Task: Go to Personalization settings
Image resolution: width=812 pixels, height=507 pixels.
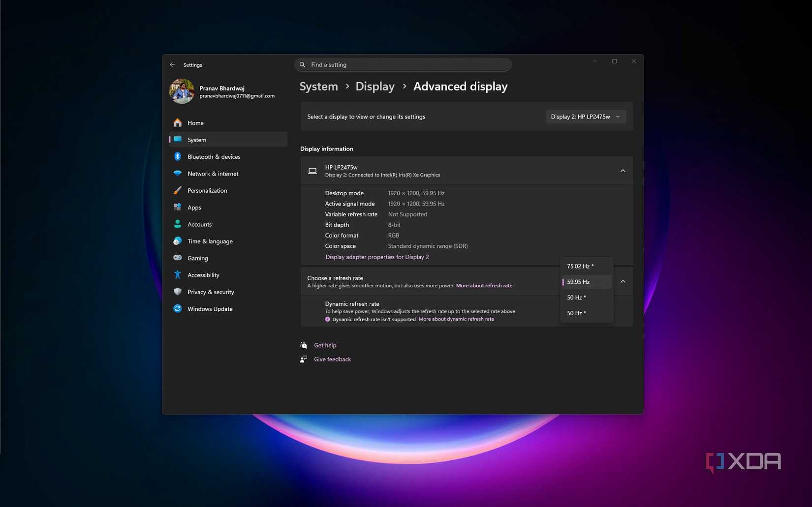Action: (207, 191)
